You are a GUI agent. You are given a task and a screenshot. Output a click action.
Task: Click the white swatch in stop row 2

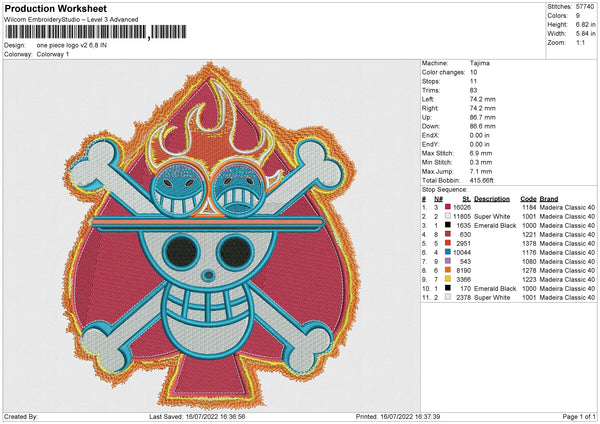click(448, 216)
